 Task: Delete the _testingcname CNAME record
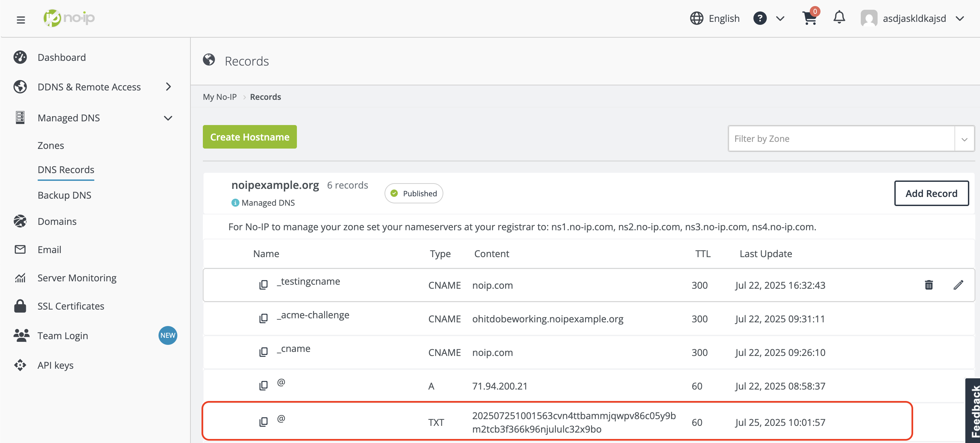pos(929,285)
